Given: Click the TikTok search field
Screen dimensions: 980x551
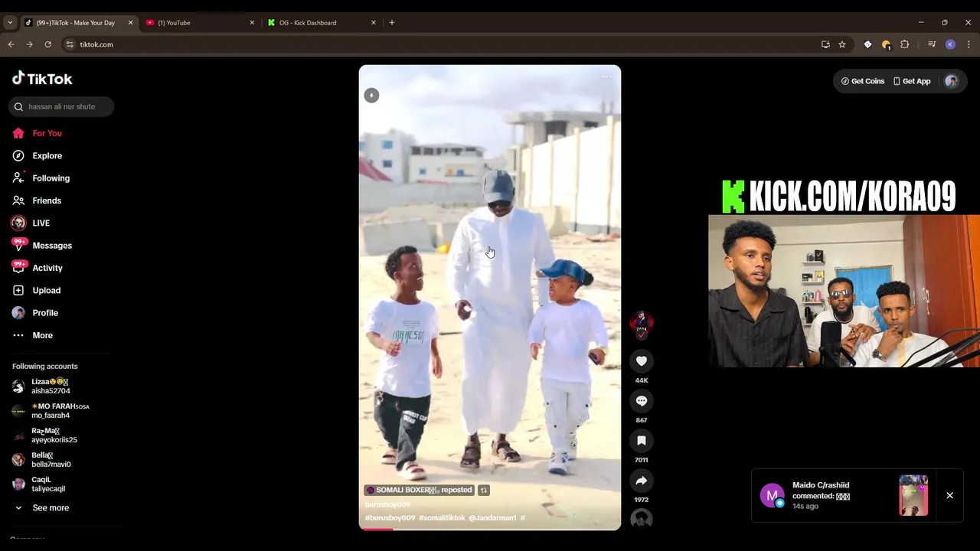Looking at the screenshot, I should [x=61, y=106].
